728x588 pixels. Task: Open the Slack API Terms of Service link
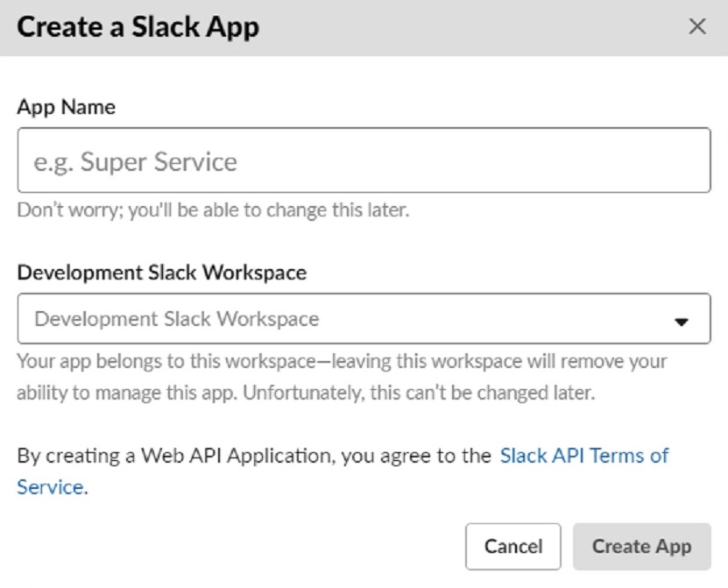pos(583,456)
